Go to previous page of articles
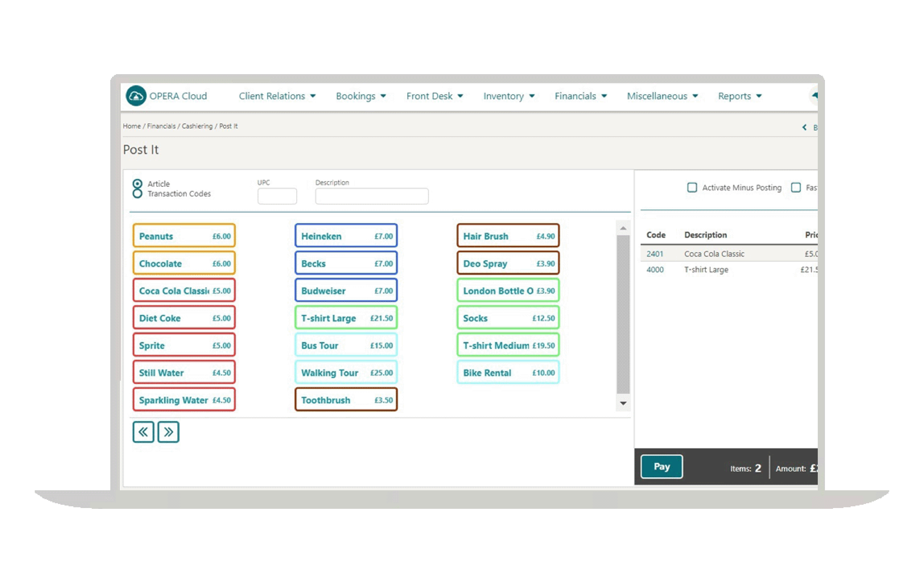924x583 pixels. 143,432
